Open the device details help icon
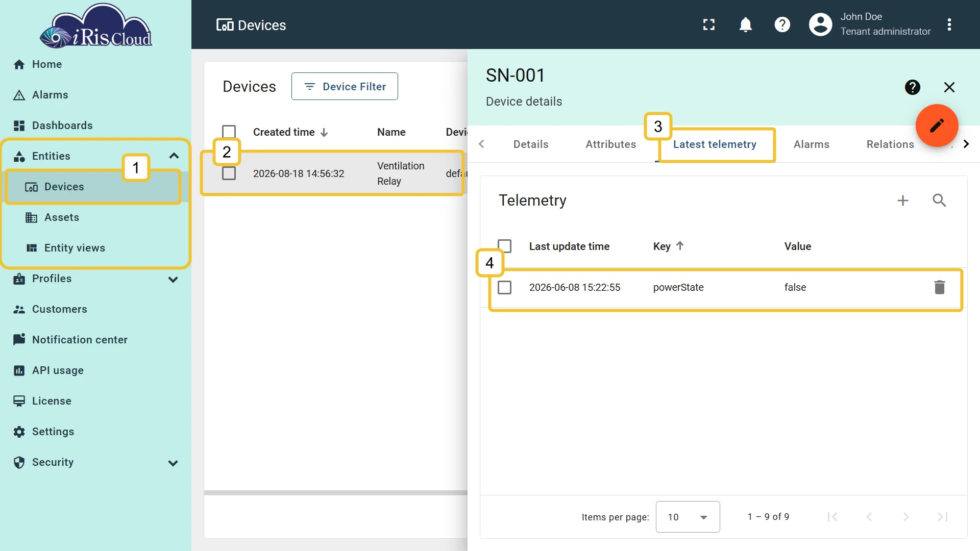This screenshot has width=980, height=551. [x=912, y=87]
